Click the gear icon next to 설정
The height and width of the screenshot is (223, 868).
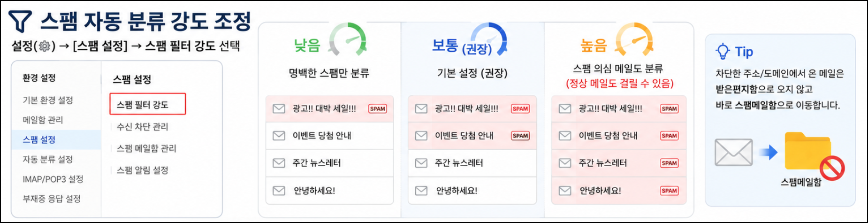[45, 46]
